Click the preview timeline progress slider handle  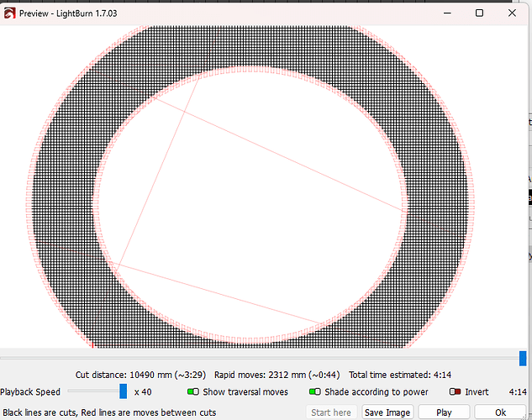coord(523,359)
